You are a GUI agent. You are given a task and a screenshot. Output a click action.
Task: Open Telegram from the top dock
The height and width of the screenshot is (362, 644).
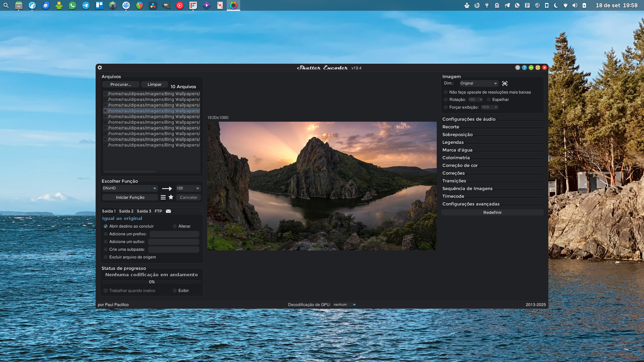(86, 5)
